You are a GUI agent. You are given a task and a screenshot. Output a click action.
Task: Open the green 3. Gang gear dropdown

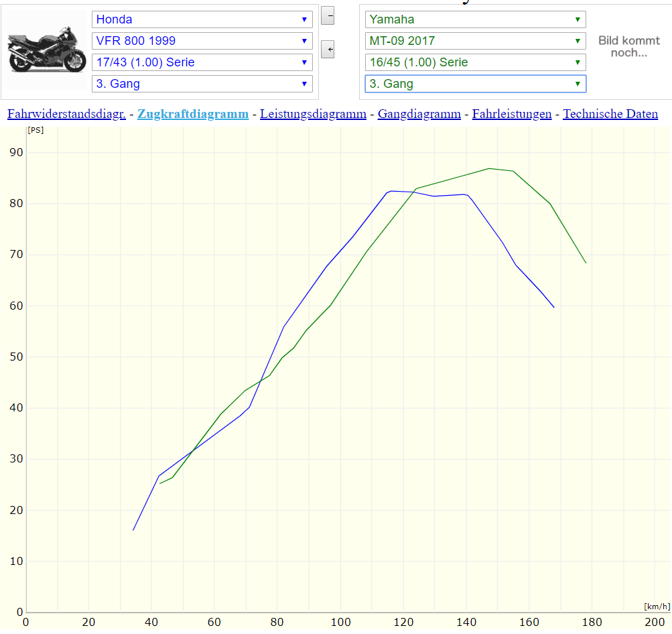point(475,84)
